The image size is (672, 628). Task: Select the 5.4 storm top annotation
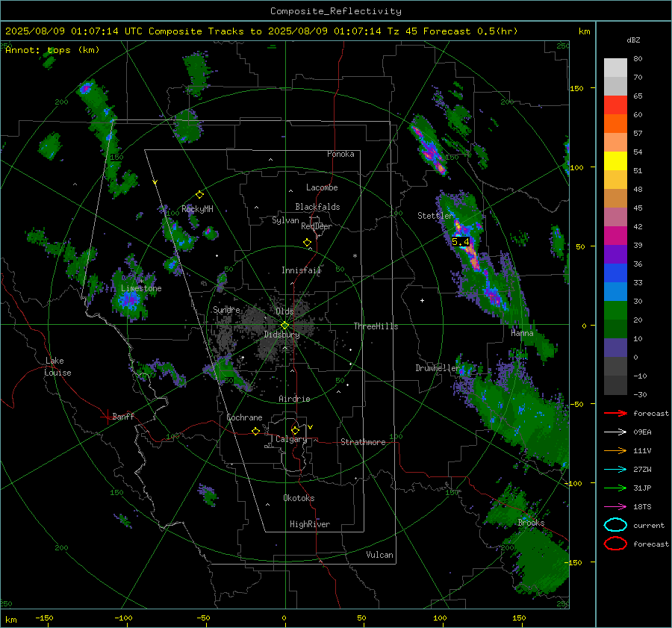[x=460, y=242]
